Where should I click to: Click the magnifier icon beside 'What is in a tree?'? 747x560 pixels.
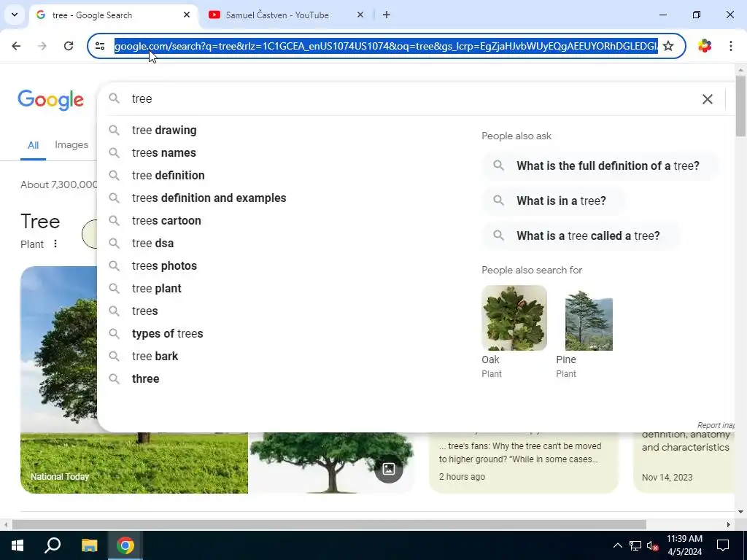pos(498,201)
